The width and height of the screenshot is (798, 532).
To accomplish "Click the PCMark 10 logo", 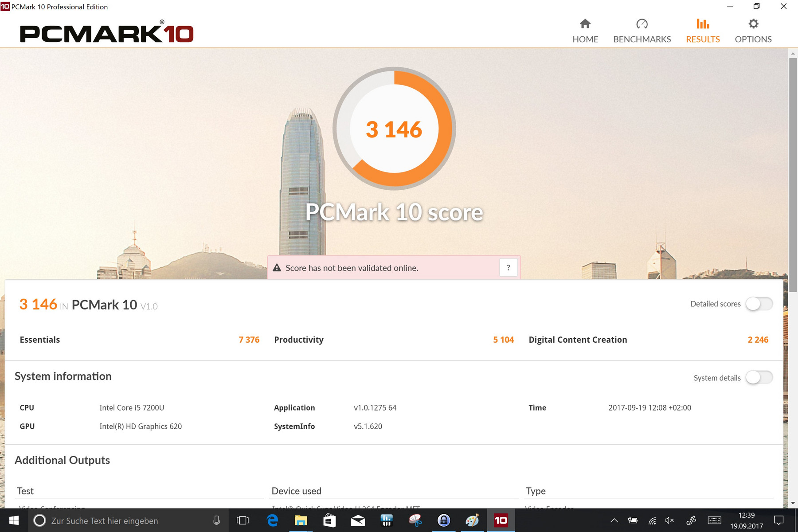I will pyautogui.click(x=107, y=32).
